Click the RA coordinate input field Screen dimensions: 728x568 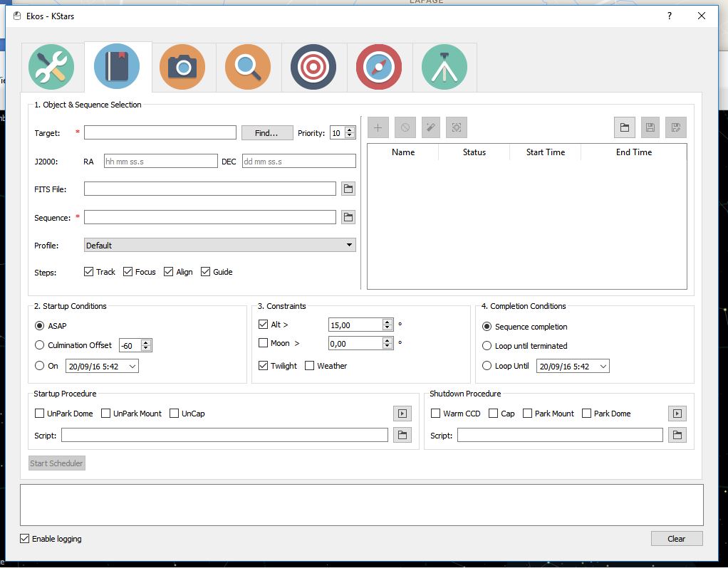click(161, 161)
